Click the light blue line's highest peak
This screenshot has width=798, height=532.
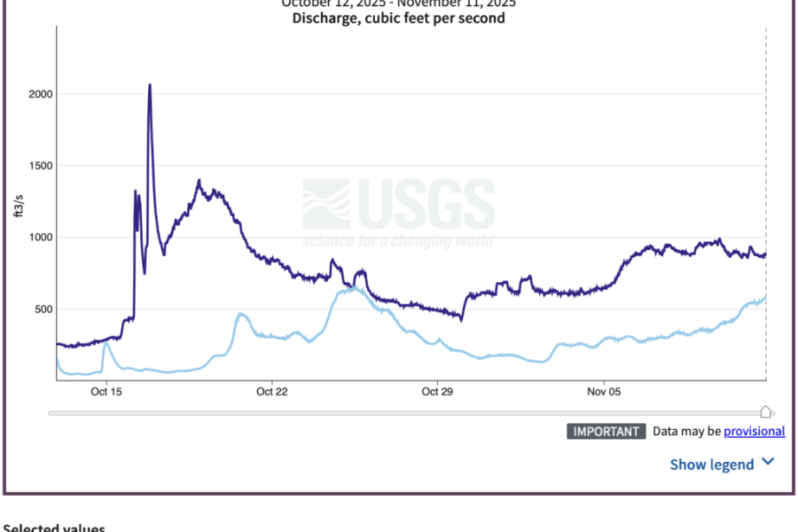point(352,286)
